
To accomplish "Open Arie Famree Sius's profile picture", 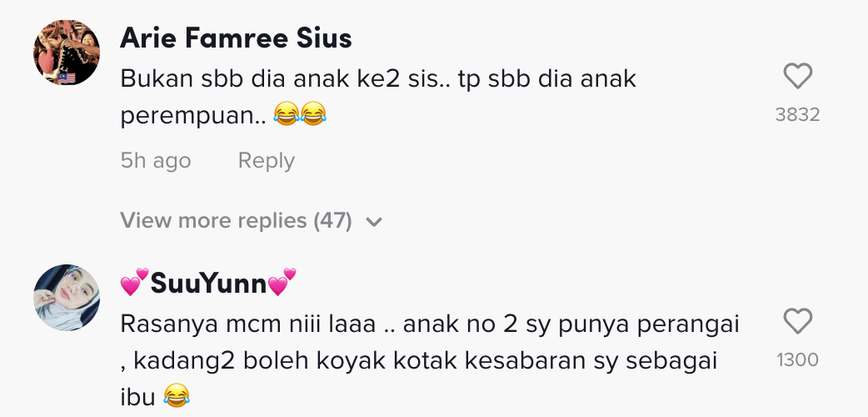I will point(67,53).
